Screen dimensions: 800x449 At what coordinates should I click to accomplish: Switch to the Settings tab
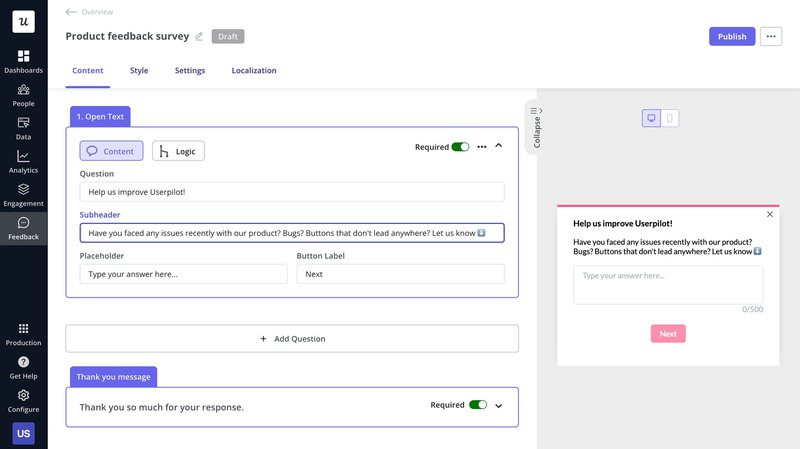click(190, 70)
